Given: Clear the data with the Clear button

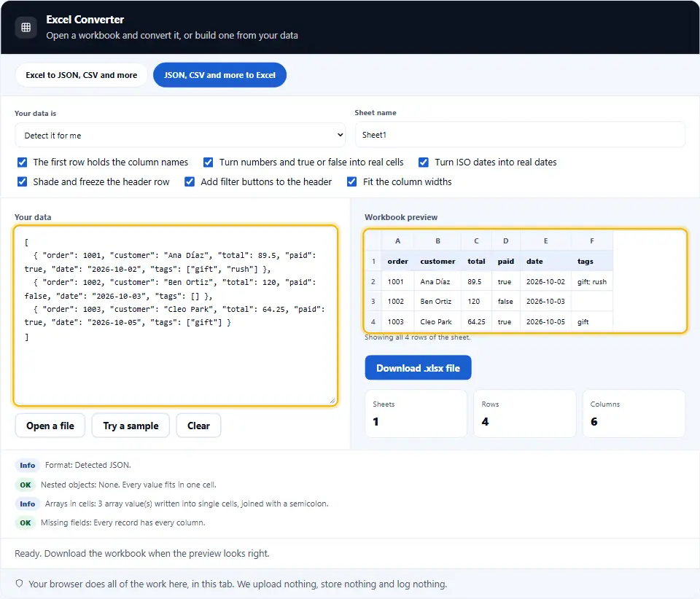Looking at the screenshot, I should tap(198, 426).
